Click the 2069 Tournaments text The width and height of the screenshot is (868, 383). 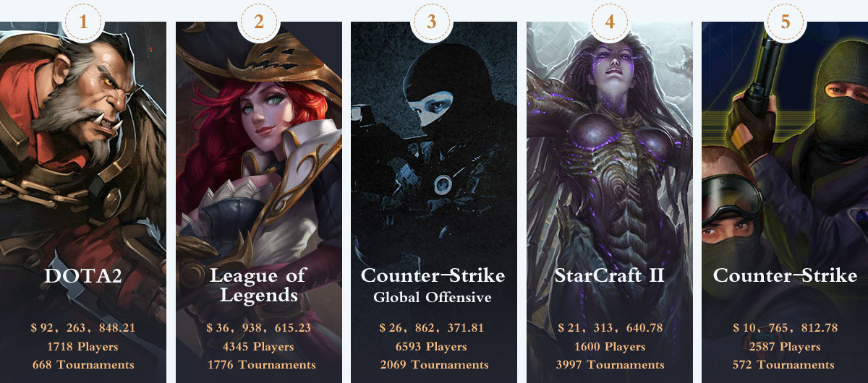click(434, 365)
